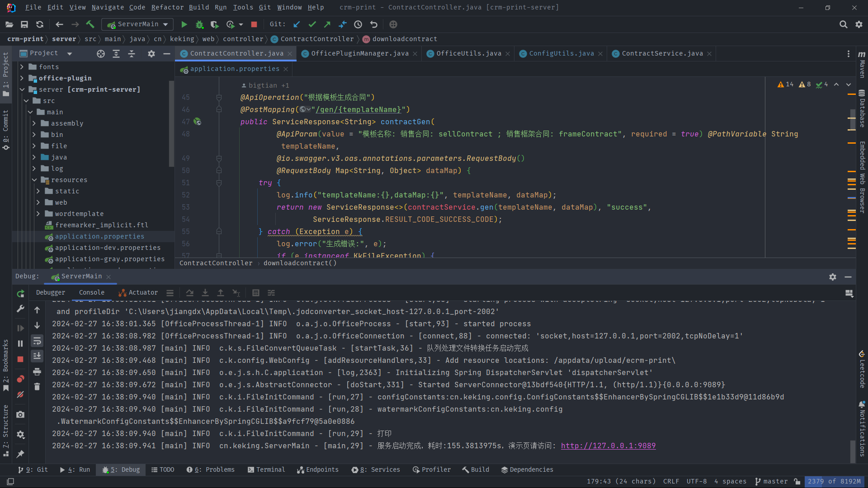Collapse the resources folder node
868x488 pixels.
point(34,180)
